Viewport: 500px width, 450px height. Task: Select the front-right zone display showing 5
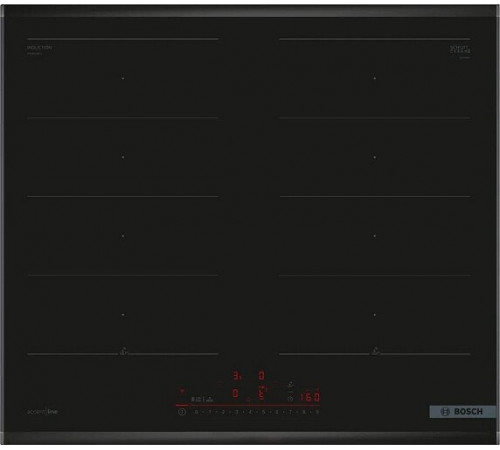point(262,394)
